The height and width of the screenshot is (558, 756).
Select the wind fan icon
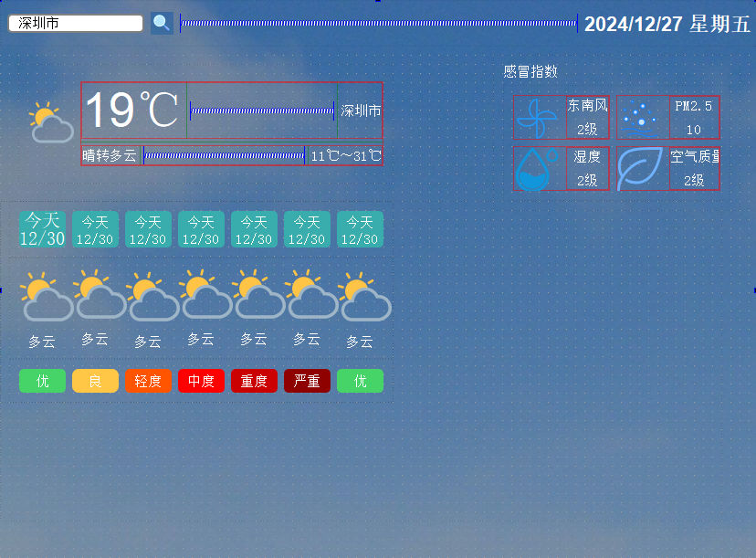pyautogui.click(x=538, y=118)
